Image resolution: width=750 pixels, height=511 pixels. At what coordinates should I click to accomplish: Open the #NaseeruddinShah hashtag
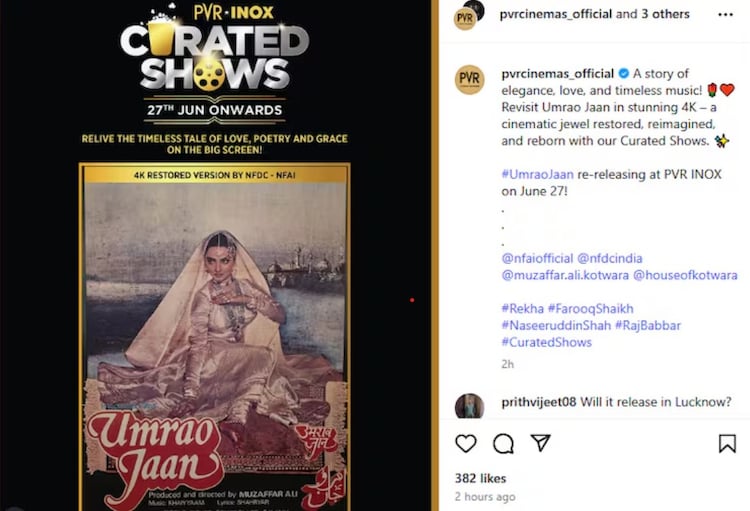pos(556,325)
